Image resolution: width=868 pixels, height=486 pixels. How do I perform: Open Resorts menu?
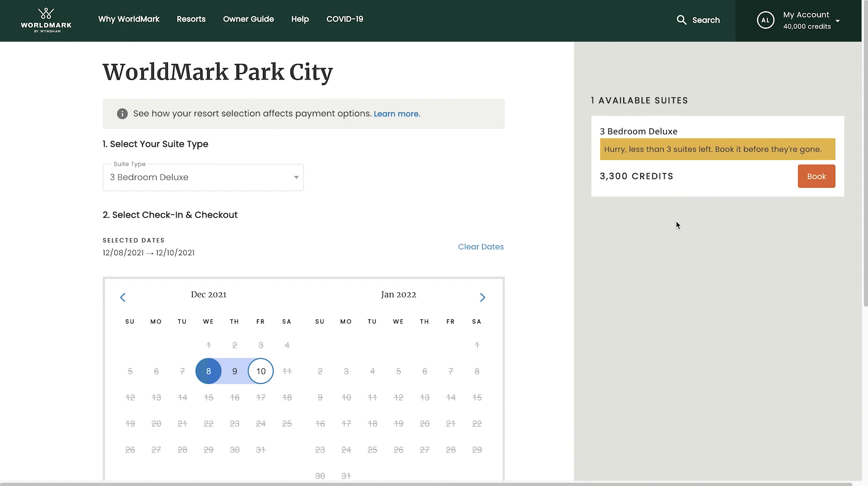click(x=191, y=19)
